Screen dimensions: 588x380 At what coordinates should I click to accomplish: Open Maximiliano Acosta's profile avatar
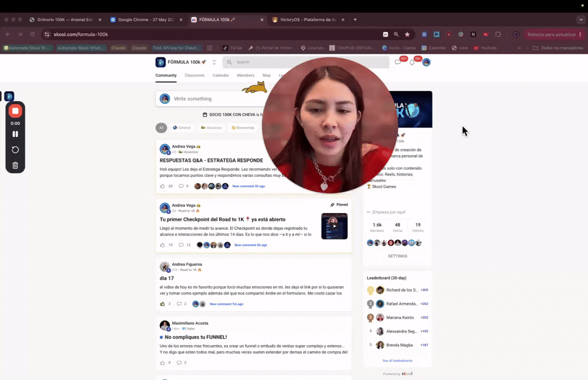[x=165, y=325]
